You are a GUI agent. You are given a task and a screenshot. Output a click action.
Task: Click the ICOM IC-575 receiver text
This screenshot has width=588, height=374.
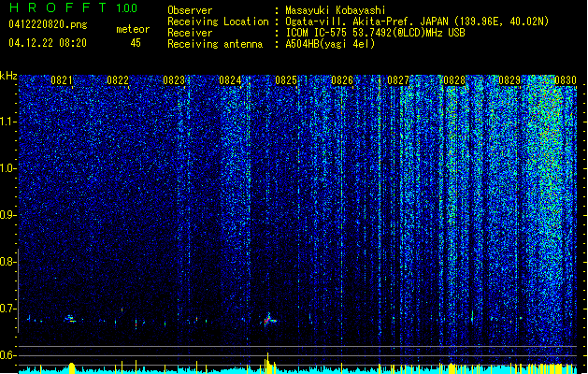click(375, 33)
